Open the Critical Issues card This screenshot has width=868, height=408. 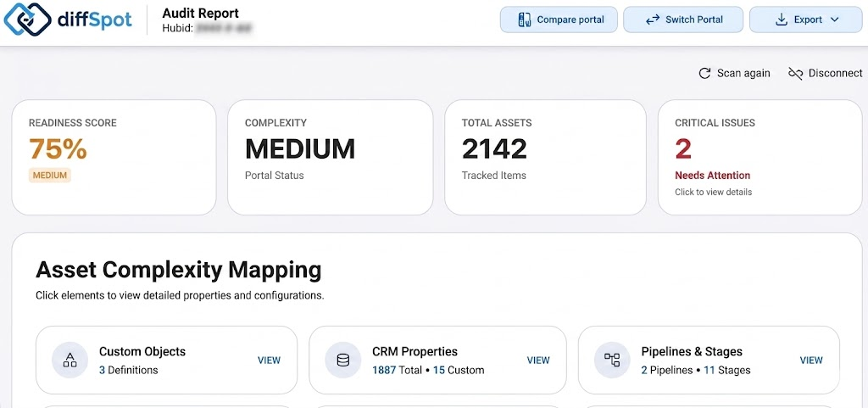coord(759,157)
